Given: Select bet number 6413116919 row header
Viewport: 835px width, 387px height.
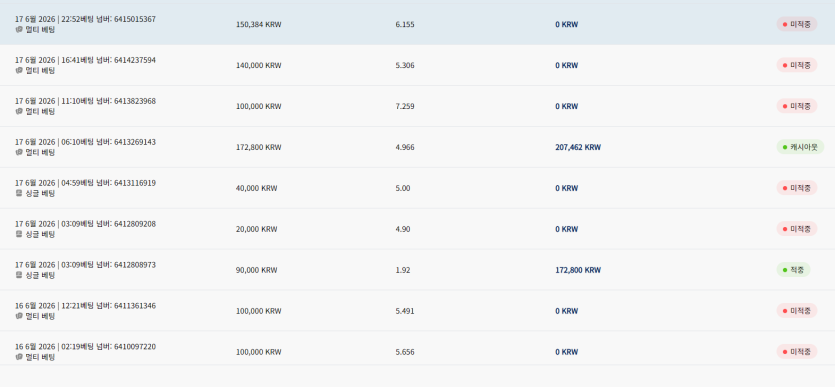Looking at the screenshot, I should [x=85, y=183].
